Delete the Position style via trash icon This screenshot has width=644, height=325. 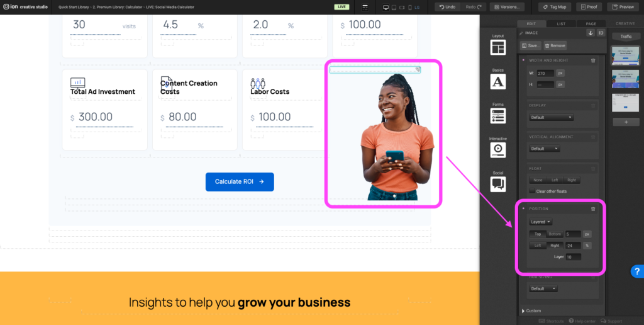coord(592,209)
